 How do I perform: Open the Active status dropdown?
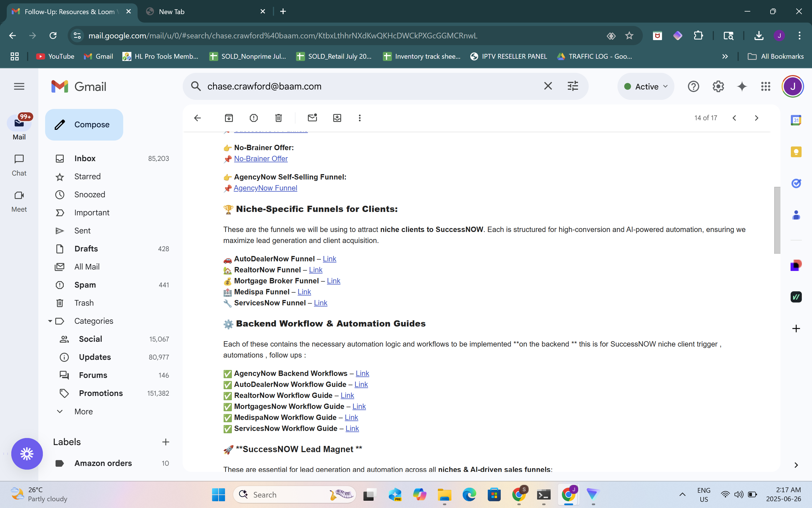(x=646, y=87)
